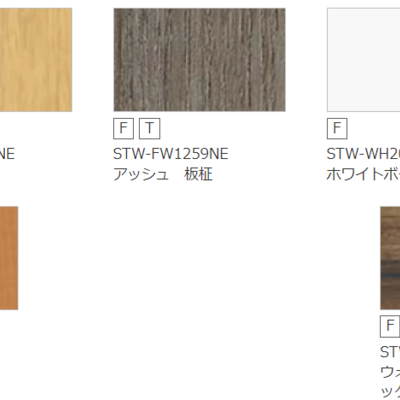This screenshot has height=400, width=400.
Task: Click the アッシュ 板柾 product name
Action: tap(163, 174)
